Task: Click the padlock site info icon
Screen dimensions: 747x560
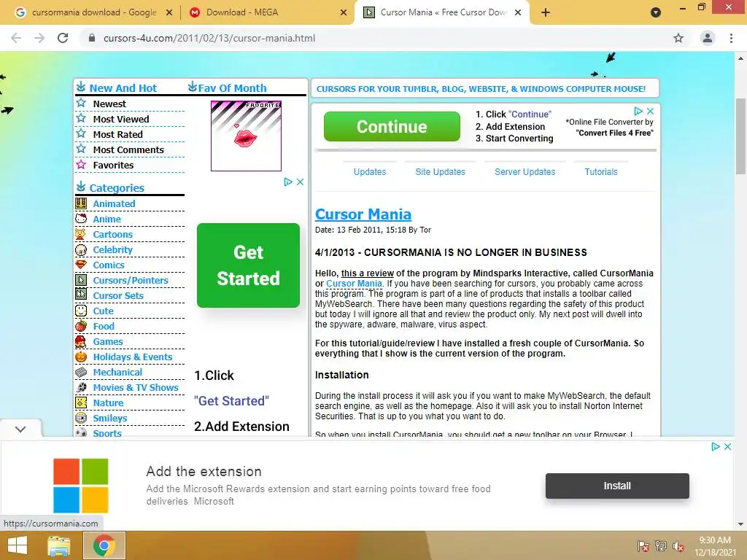Action: click(93, 38)
